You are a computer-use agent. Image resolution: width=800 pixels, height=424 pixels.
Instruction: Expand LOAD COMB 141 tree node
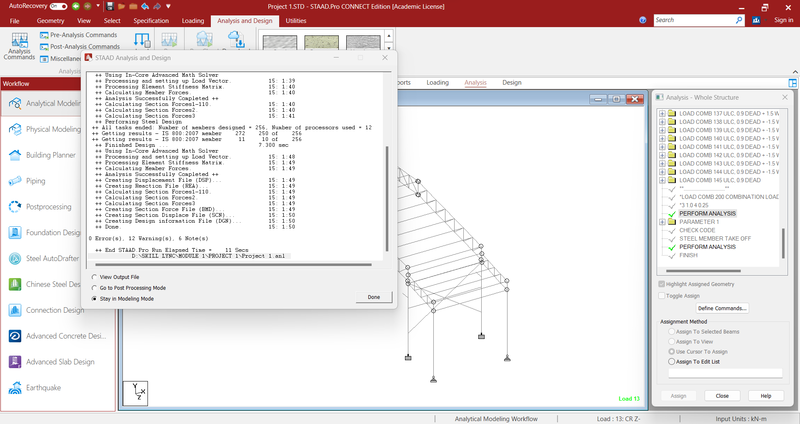point(662,147)
